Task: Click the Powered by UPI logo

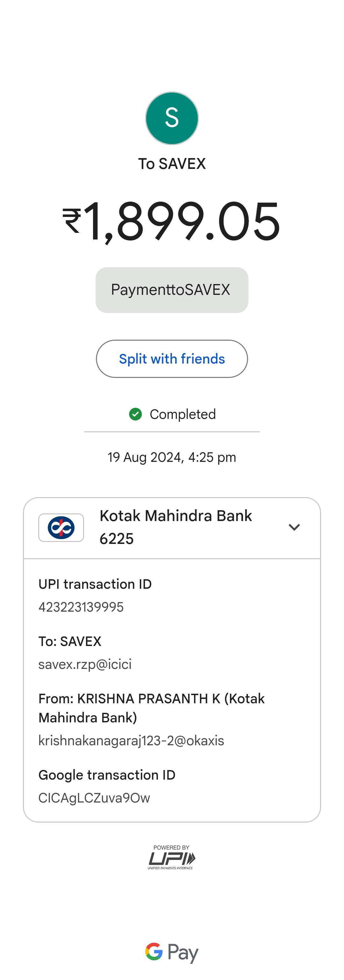Action: [172, 858]
